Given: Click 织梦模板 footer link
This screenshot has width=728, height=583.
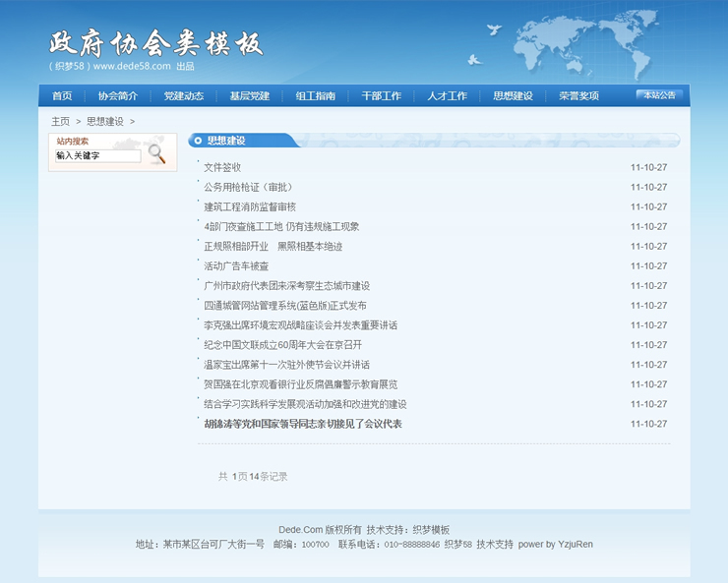Looking at the screenshot, I should (x=430, y=530).
